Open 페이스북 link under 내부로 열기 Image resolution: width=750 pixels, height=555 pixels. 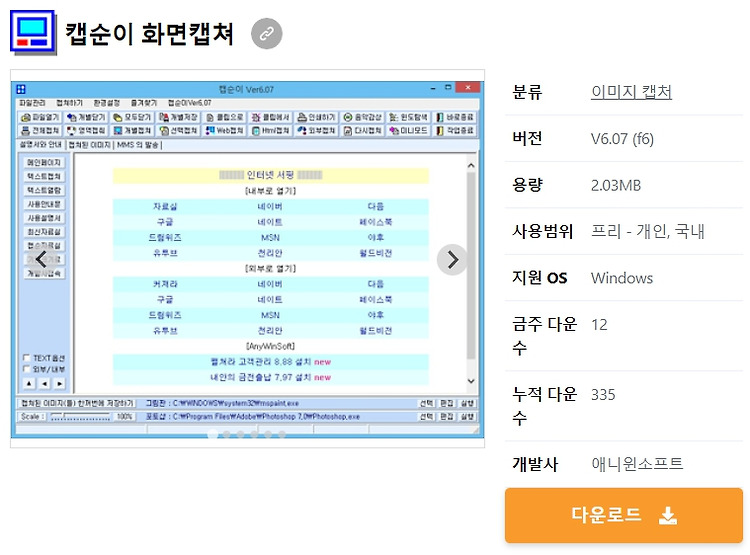tap(375, 222)
